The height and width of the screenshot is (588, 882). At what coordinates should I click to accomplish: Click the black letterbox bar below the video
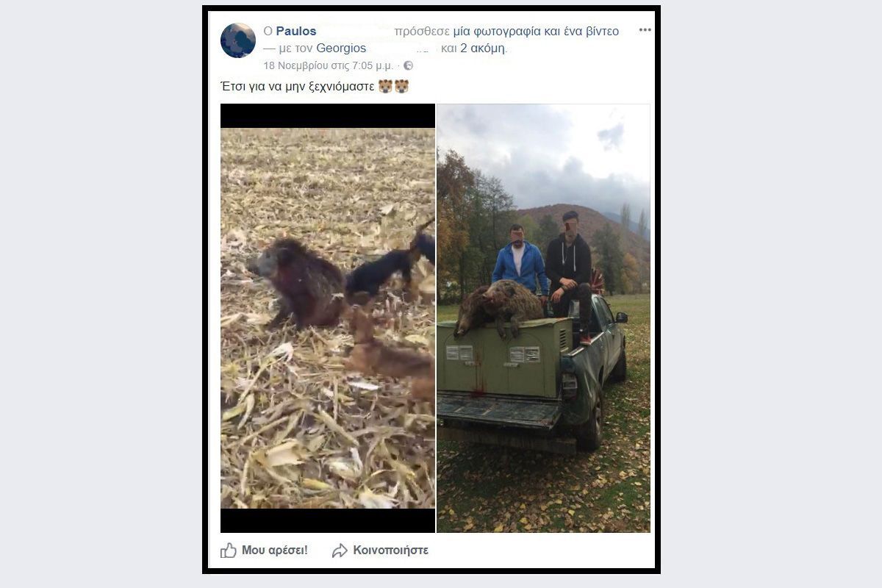point(328,520)
